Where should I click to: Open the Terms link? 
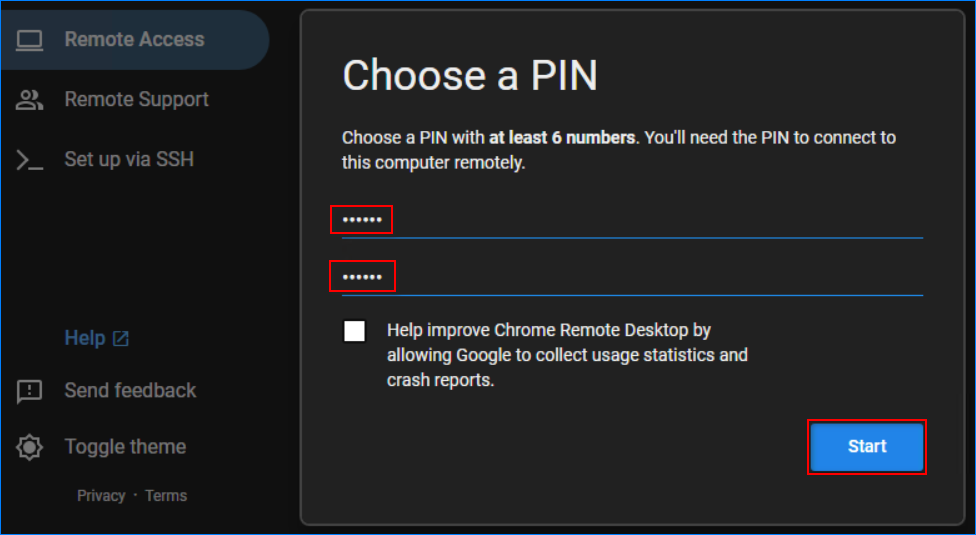point(166,496)
